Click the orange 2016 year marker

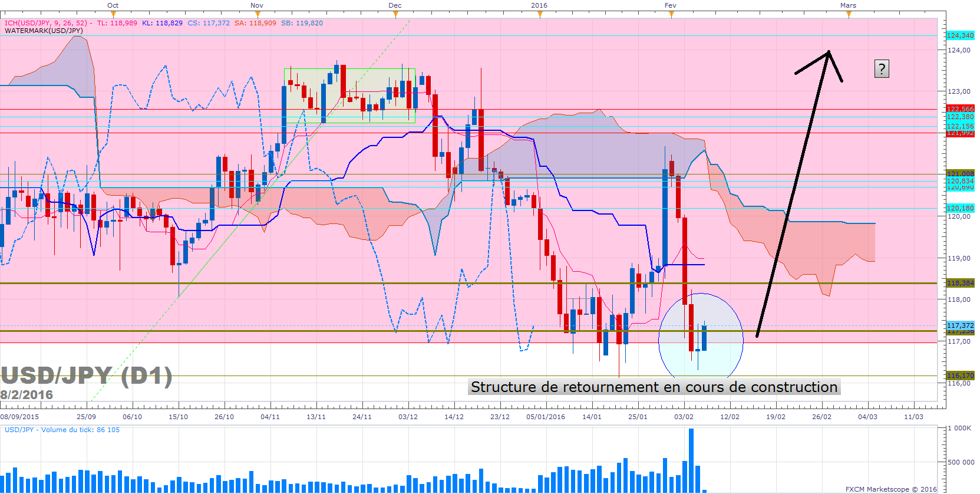click(540, 14)
